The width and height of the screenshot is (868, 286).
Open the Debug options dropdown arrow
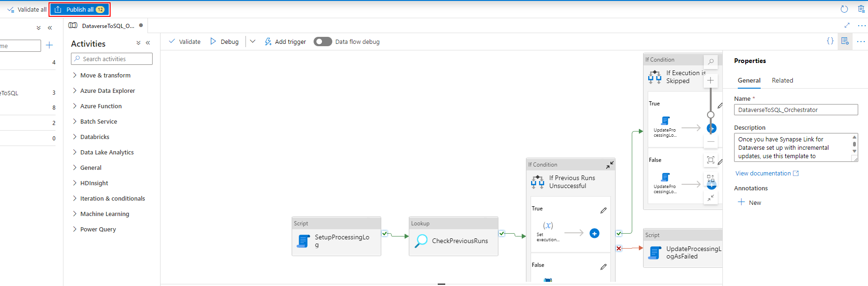coord(252,42)
